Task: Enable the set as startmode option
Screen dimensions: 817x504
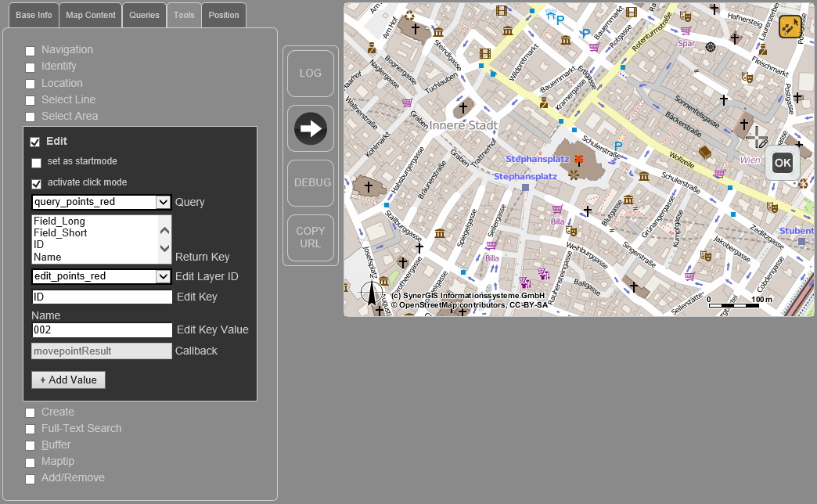Action: click(x=36, y=163)
